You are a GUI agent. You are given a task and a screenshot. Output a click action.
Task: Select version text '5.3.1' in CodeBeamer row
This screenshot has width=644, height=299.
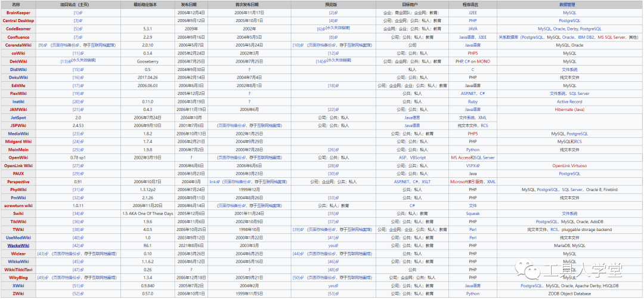(148, 29)
